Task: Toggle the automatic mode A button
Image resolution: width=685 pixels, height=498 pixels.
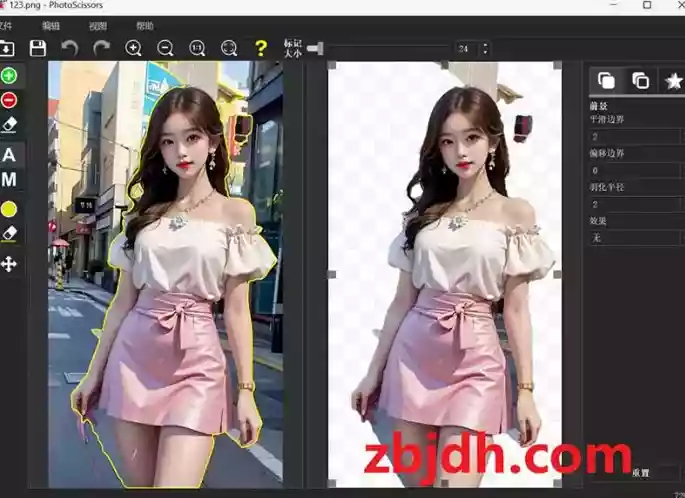Action: coord(9,155)
